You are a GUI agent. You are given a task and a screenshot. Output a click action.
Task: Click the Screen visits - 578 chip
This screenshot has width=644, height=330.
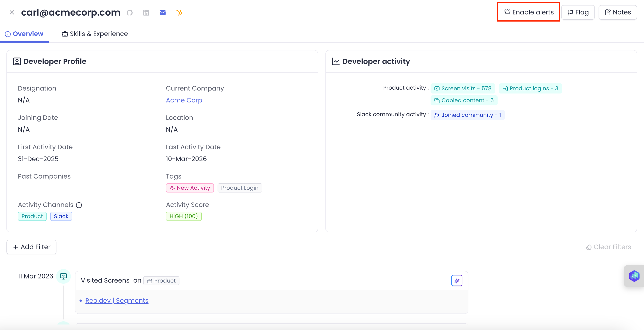click(x=463, y=88)
